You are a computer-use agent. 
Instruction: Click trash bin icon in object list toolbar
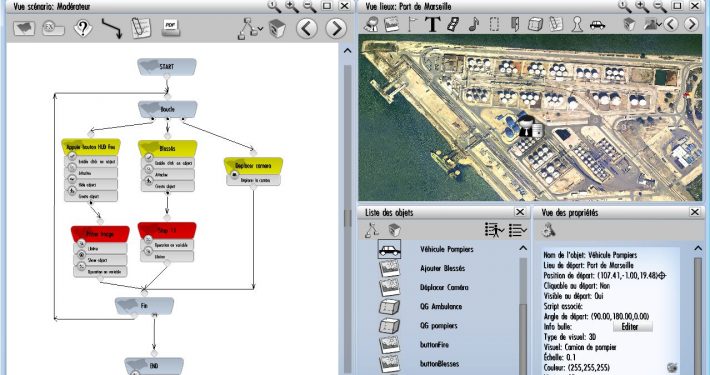(394, 230)
